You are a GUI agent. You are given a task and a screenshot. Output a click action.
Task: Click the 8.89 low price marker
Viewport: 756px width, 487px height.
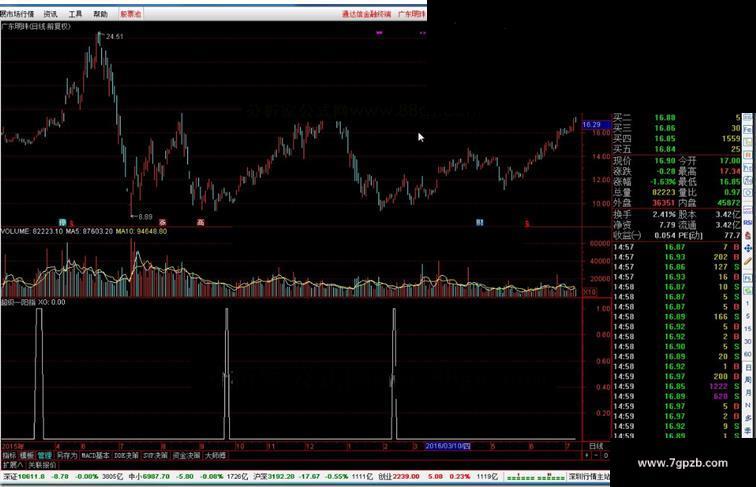pyautogui.click(x=145, y=217)
